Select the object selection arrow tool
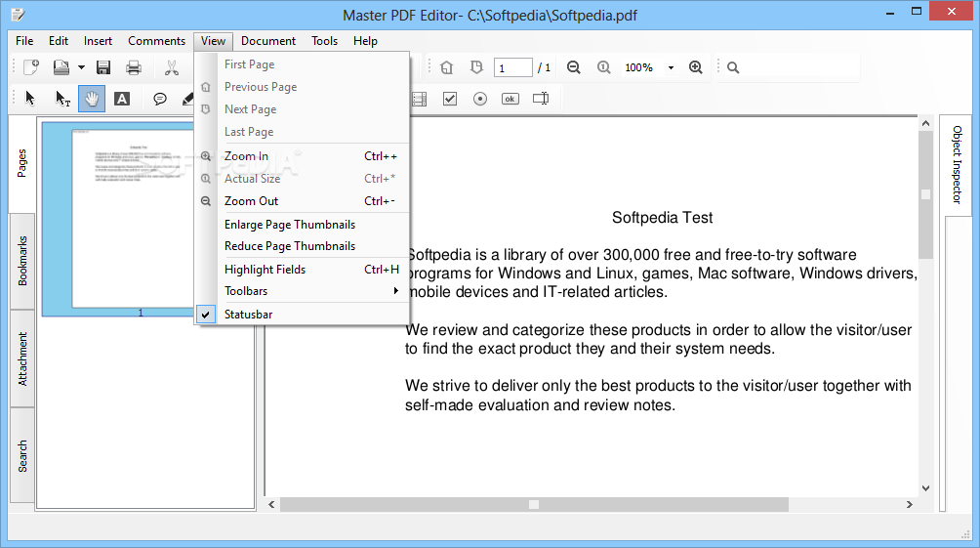This screenshot has height=548, width=980. pyautogui.click(x=30, y=99)
